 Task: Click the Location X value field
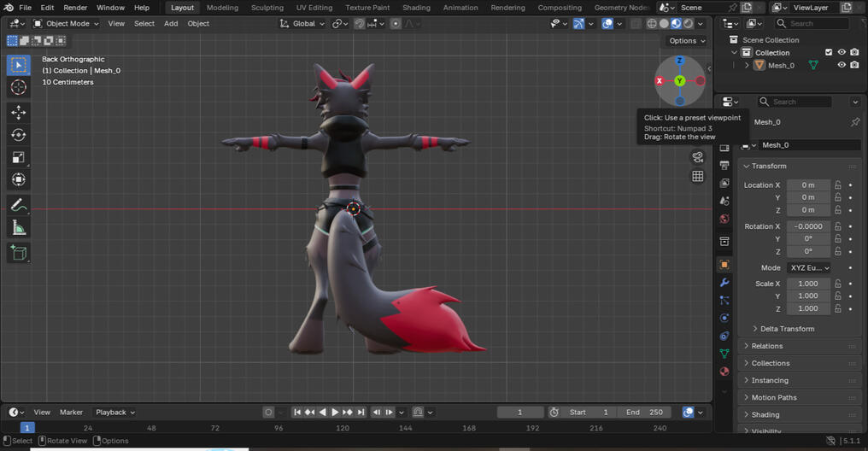point(808,184)
